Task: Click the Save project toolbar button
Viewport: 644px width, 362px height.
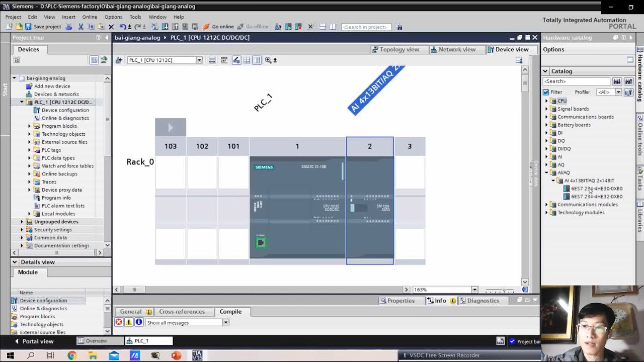Action: pyautogui.click(x=43, y=27)
